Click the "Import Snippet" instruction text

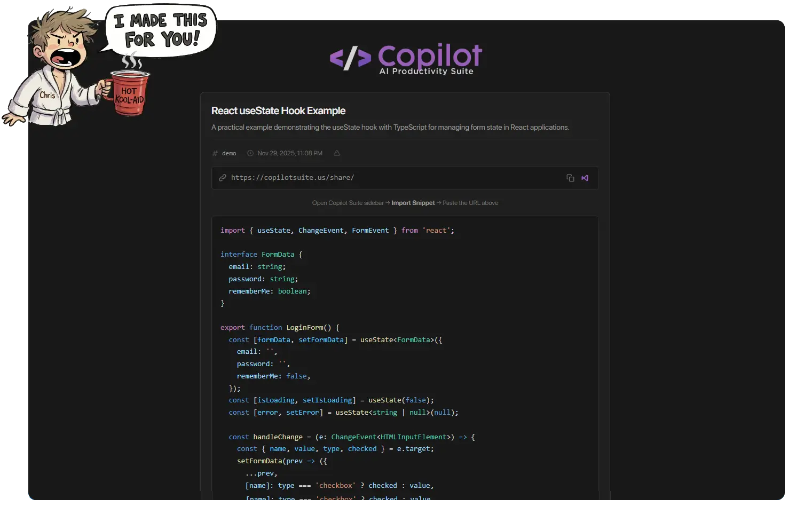413,203
